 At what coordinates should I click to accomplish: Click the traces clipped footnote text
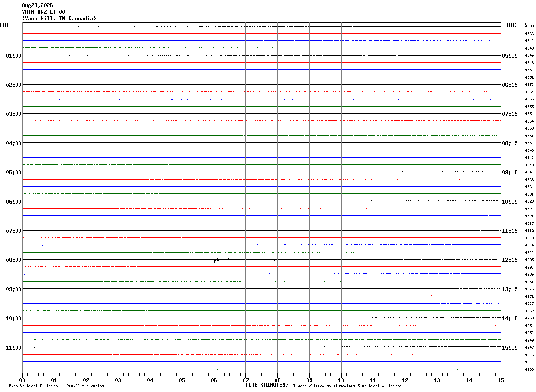tap(347, 386)
